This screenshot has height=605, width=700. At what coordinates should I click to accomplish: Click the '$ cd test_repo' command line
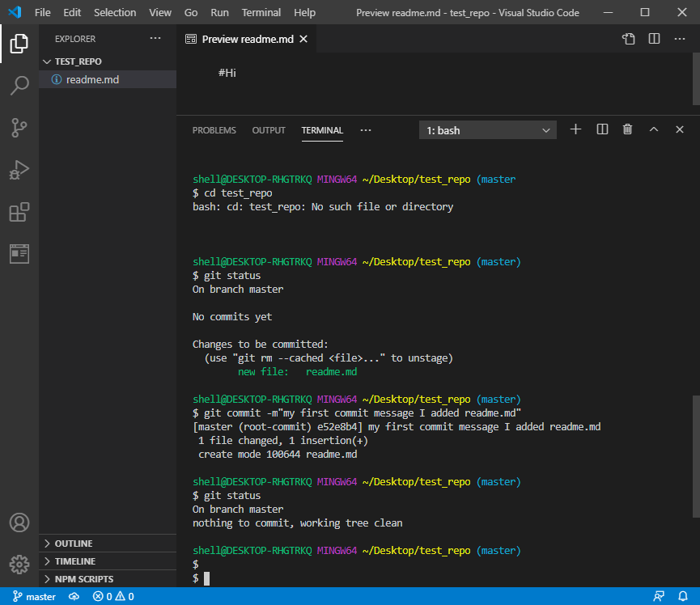tap(232, 192)
